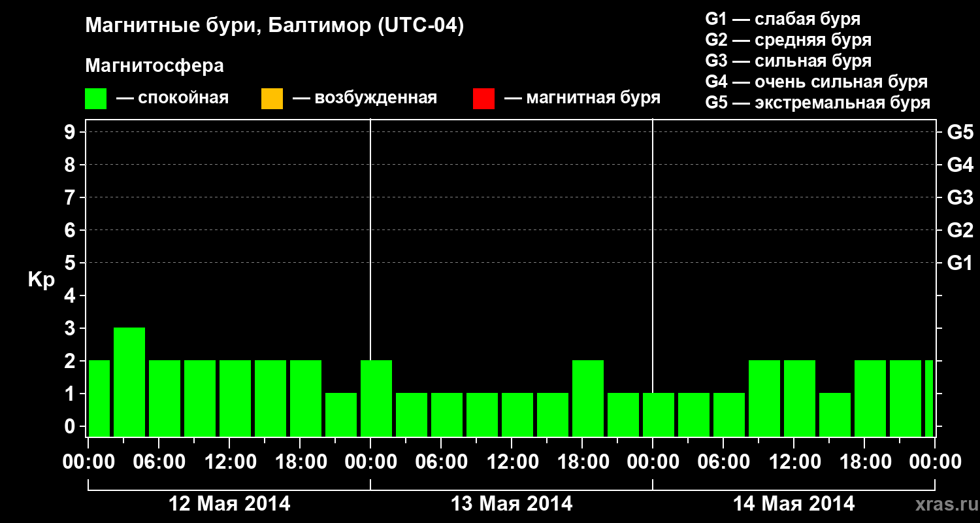
Task: Click the red 'магнитная буря' legend swatch
Action: click(x=483, y=99)
